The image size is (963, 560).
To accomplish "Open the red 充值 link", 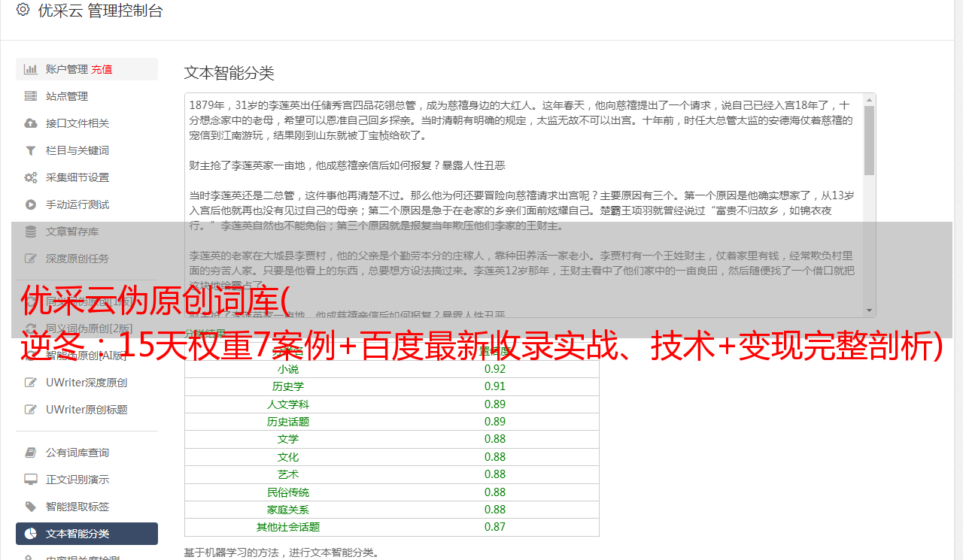I will coord(102,69).
